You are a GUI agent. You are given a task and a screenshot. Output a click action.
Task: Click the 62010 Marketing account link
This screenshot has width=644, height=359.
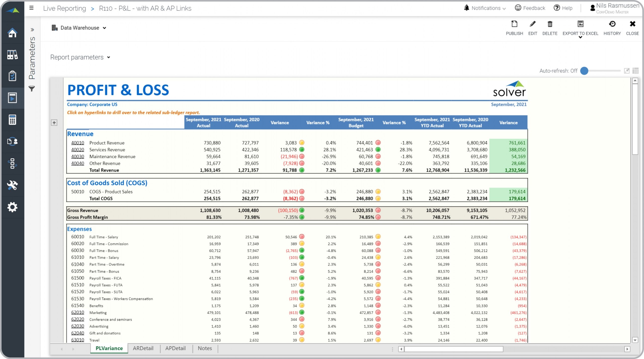click(x=77, y=312)
